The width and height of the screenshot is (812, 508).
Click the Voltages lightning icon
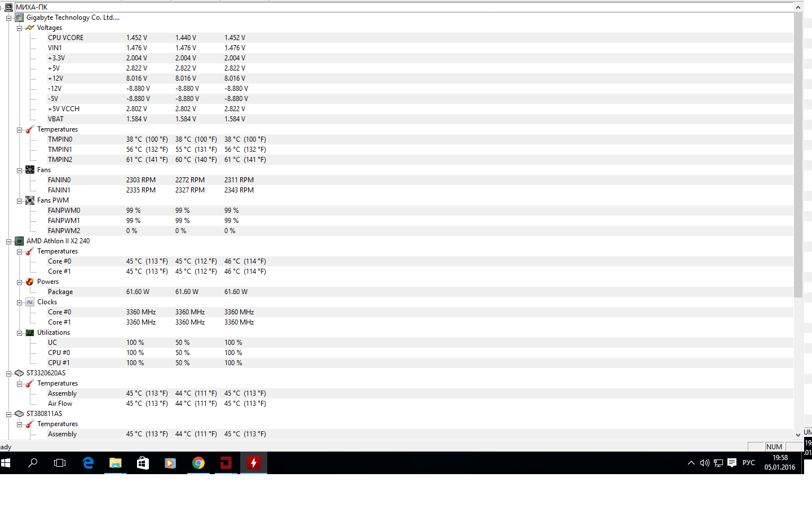(30, 28)
